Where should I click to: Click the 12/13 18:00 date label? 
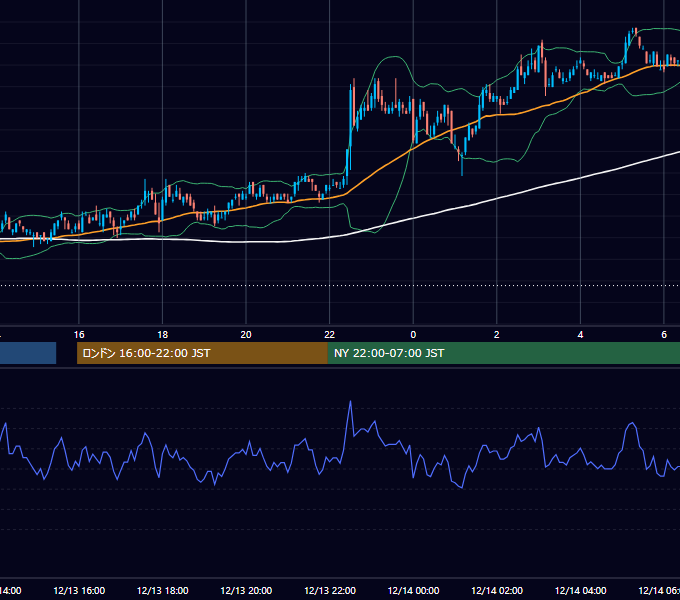(x=163, y=590)
